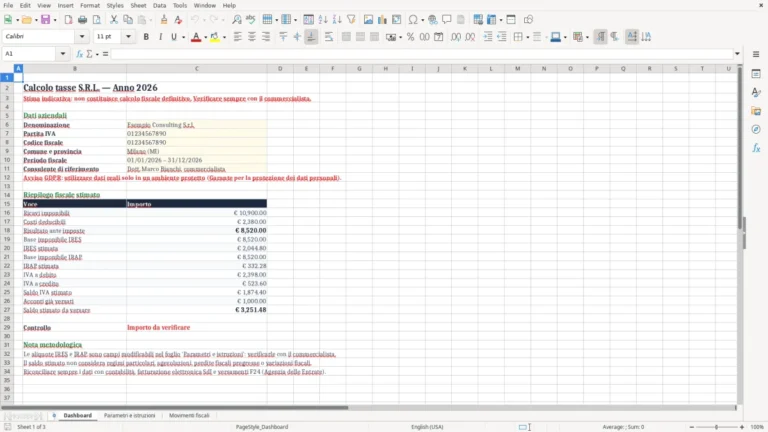Toggle Align Left

(x=238, y=37)
